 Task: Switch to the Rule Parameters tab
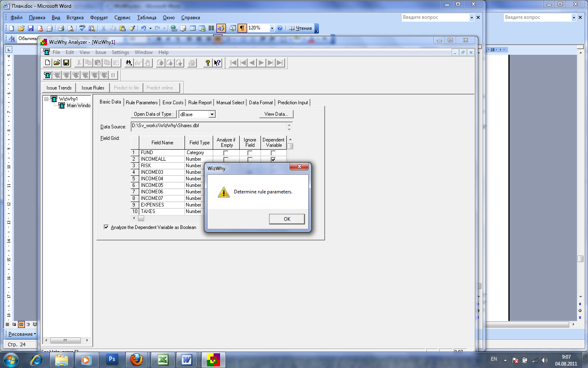click(142, 103)
